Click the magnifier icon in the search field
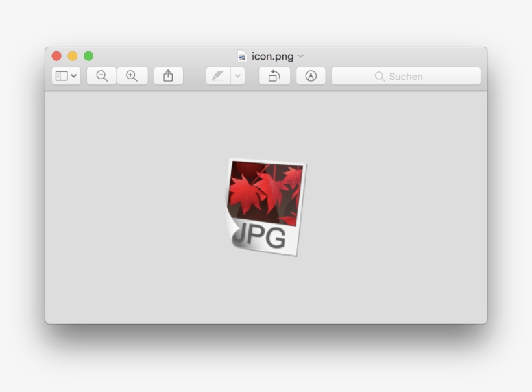This screenshot has width=532, height=392. [x=380, y=76]
